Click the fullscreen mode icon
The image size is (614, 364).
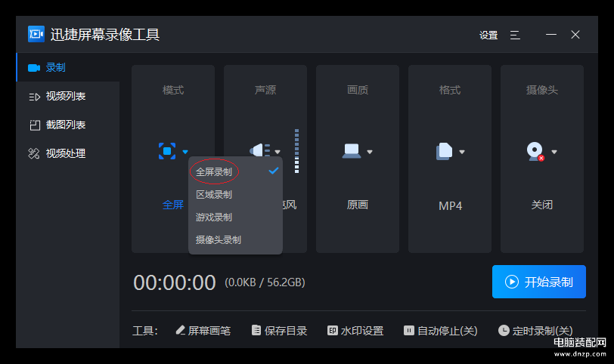pyautogui.click(x=167, y=151)
